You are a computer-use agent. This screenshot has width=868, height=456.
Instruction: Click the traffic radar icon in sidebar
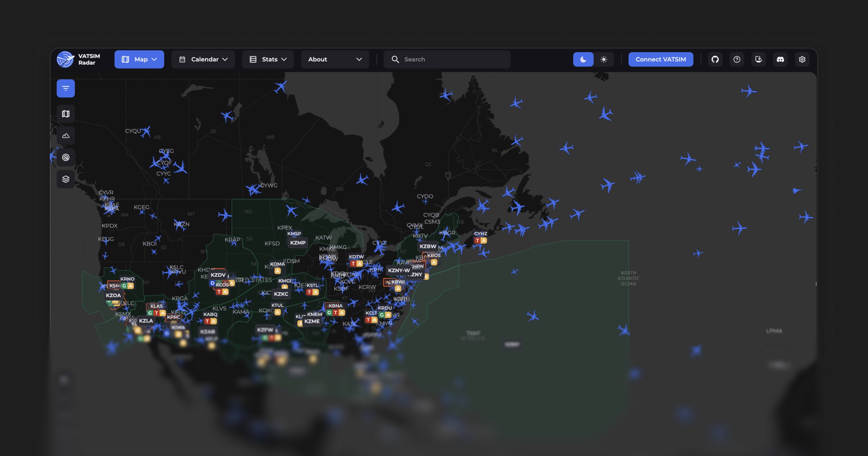(65, 158)
